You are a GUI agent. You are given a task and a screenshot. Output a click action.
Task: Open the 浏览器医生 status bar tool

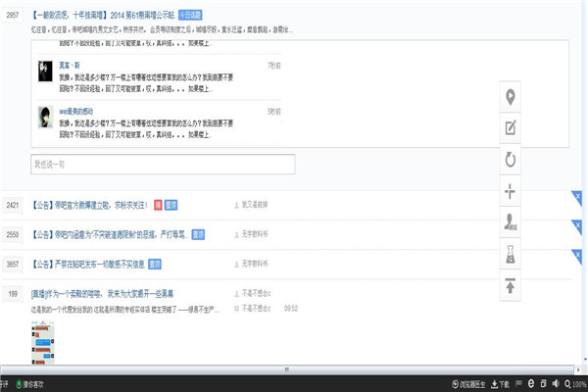(468, 384)
